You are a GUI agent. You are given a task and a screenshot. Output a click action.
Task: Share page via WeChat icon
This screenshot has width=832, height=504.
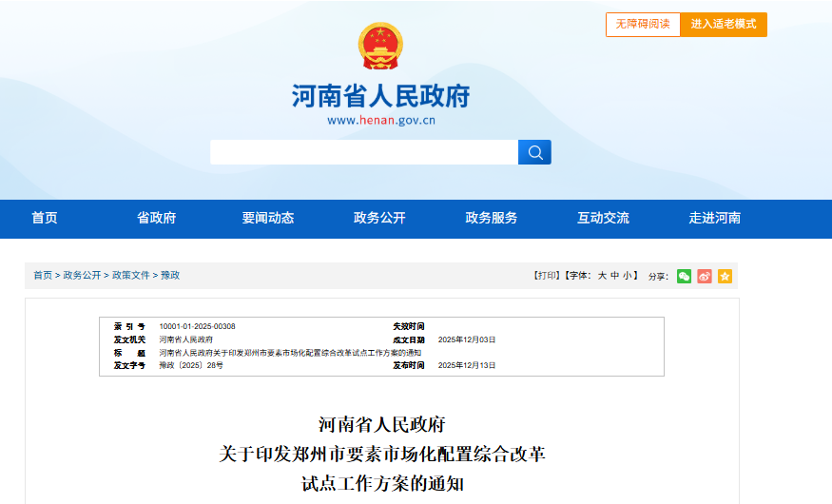[x=684, y=276]
